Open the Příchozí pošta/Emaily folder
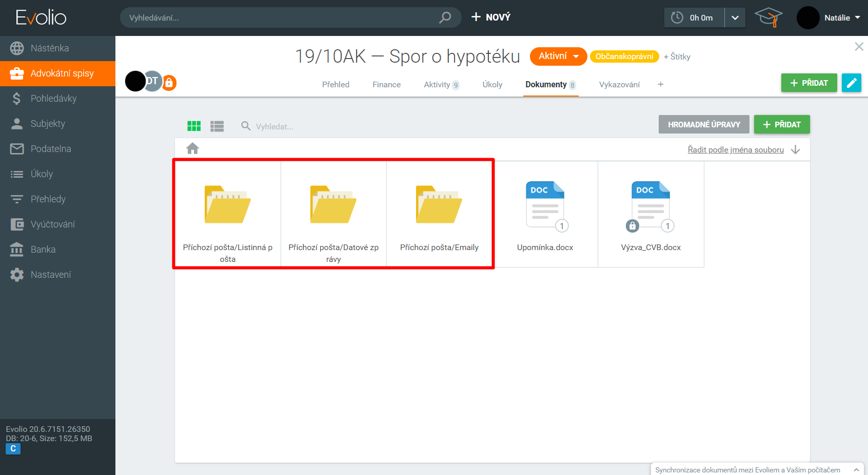Image resolution: width=868 pixels, height=475 pixels. pos(439,215)
